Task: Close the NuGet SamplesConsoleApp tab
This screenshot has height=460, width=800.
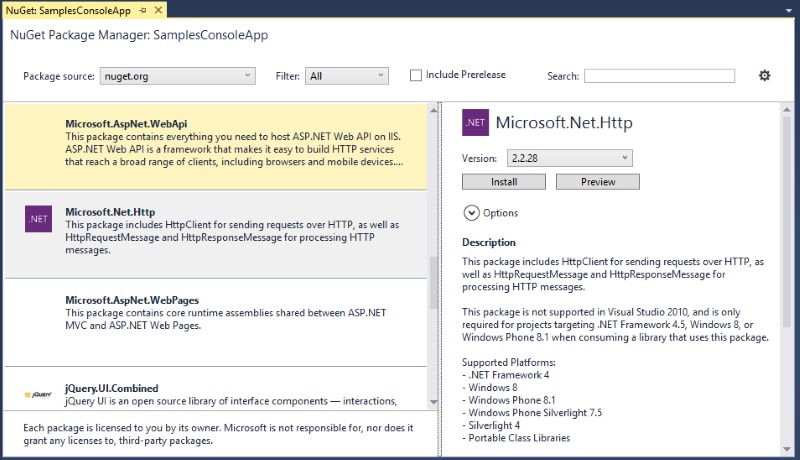Action: tap(158, 9)
